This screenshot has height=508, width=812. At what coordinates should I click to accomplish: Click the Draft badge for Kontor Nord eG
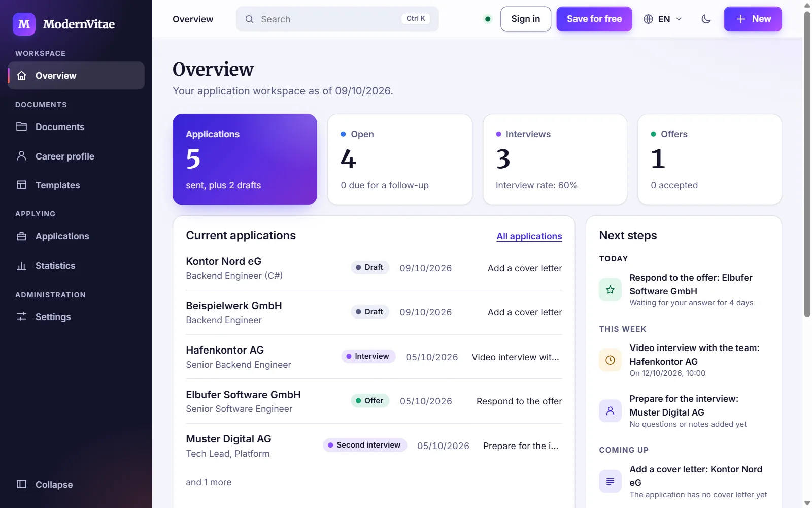[x=370, y=267]
